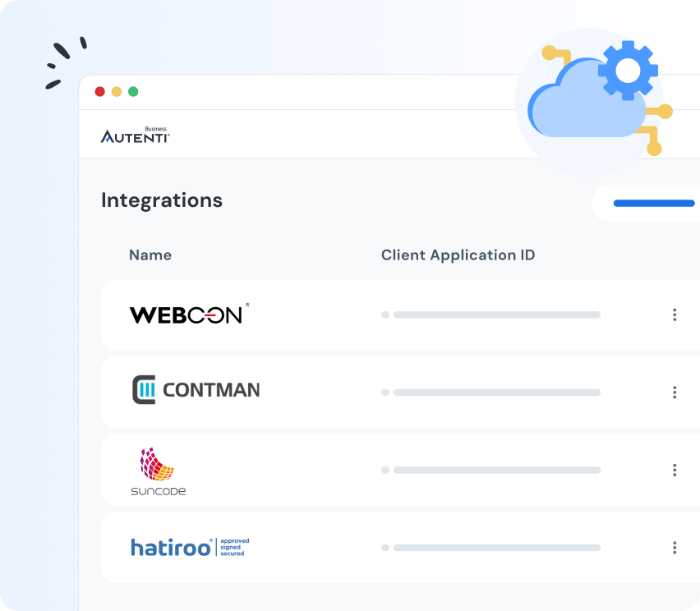Click the Name column header
The image size is (700, 611).
click(150, 255)
